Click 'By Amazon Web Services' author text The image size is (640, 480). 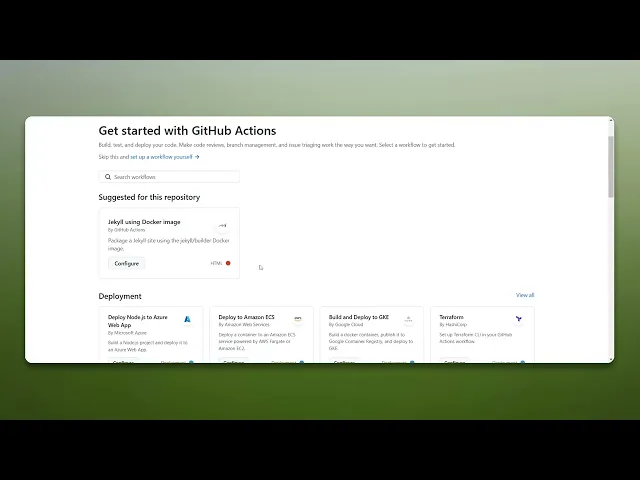tap(244, 325)
